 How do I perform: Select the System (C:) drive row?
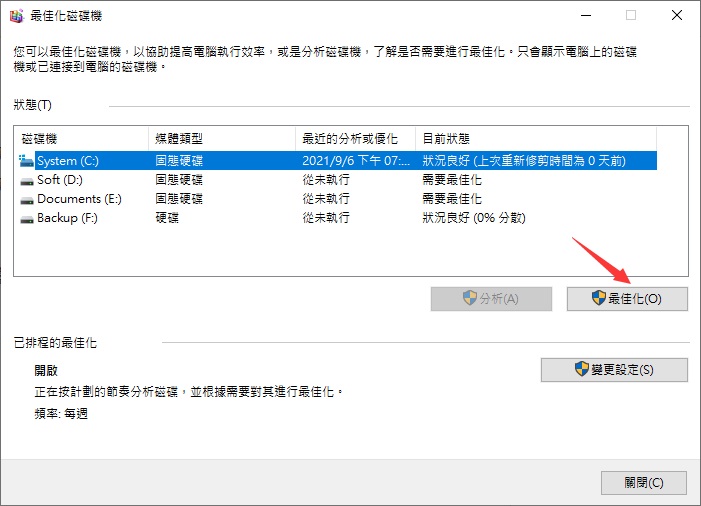(338, 161)
